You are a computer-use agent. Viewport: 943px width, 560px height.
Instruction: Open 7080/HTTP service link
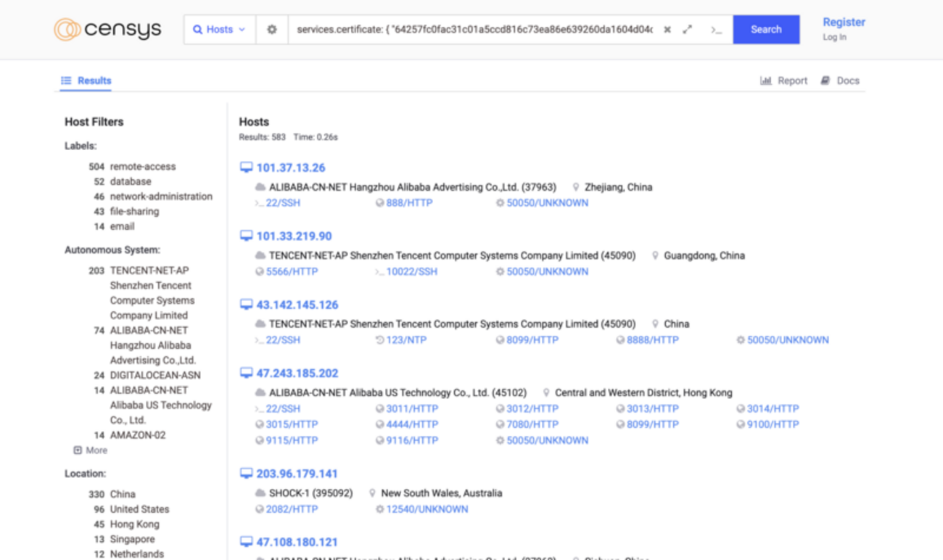click(532, 424)
